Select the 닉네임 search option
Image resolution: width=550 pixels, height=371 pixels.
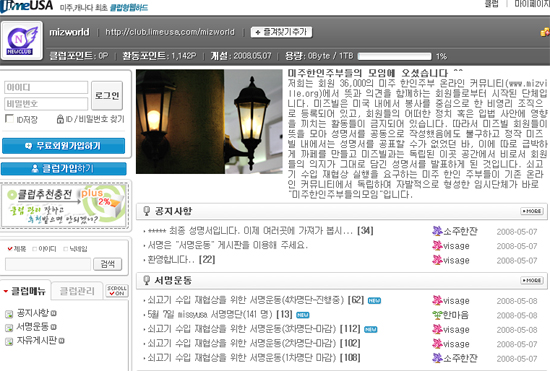point(65,249)
